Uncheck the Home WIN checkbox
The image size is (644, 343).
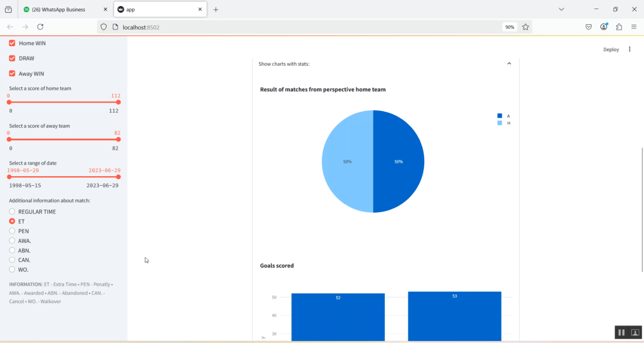point(12,43)
